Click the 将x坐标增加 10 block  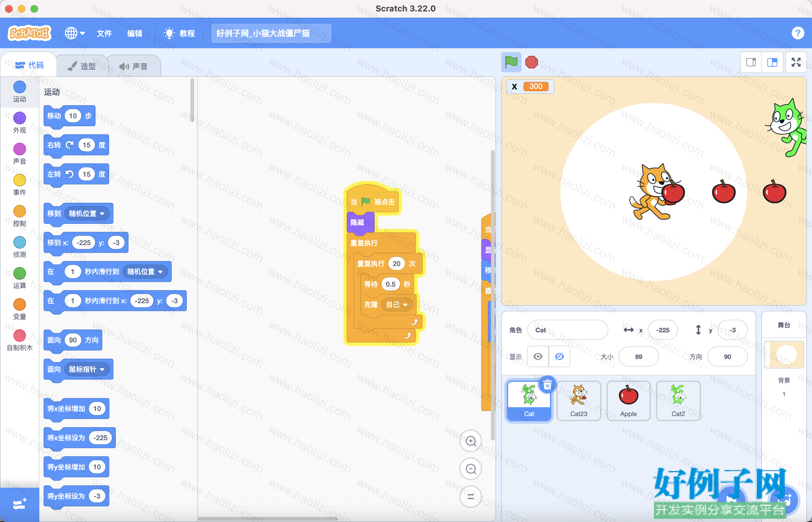coord(76,409)
